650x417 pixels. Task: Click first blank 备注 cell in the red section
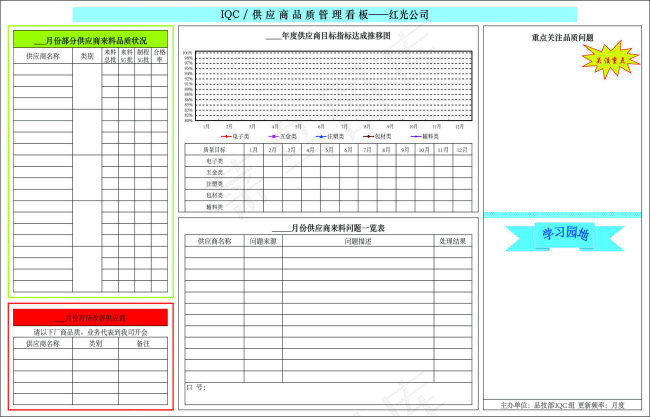(x=143, y=354)
